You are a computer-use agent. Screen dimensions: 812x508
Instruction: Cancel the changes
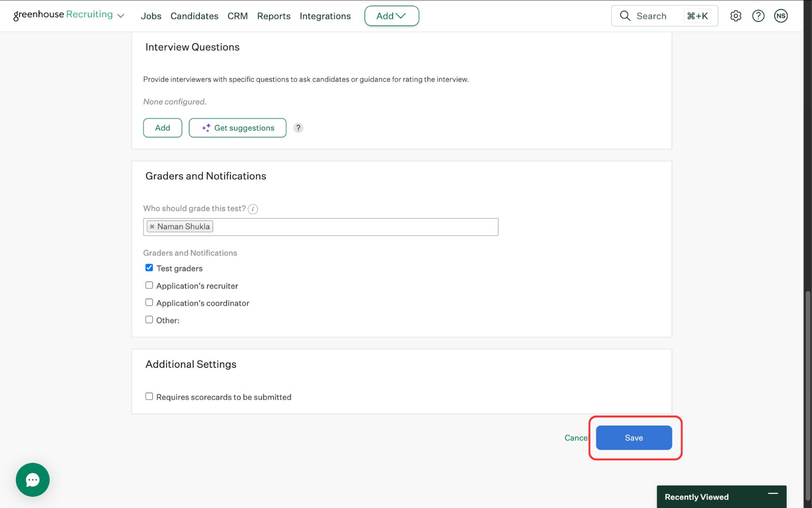coord(576,438)
